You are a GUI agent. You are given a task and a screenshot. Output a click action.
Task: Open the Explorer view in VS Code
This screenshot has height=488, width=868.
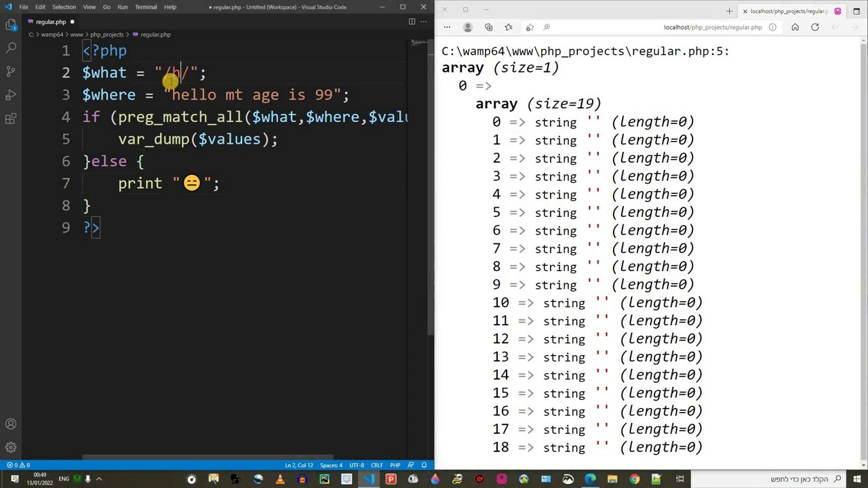pos(11,25)
